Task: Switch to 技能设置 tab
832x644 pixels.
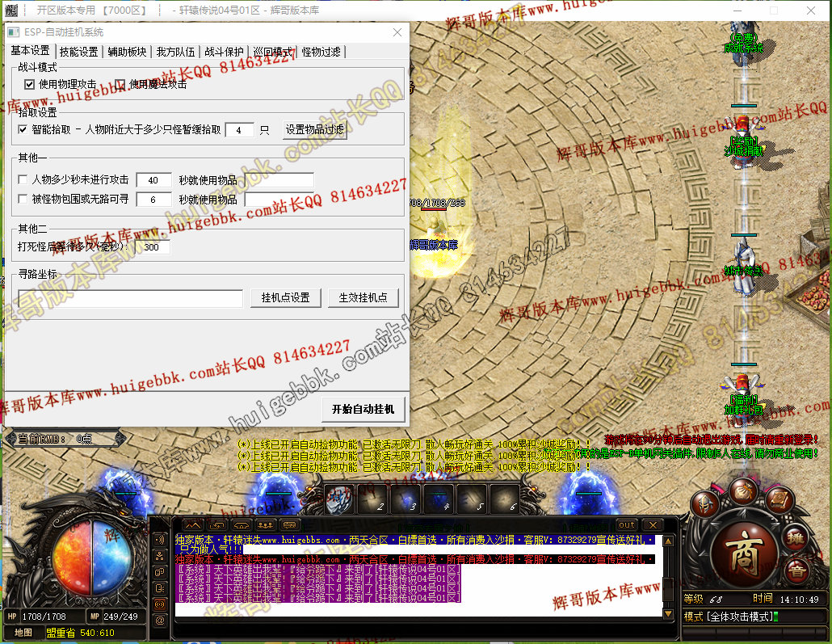Action: coord(78,52)
